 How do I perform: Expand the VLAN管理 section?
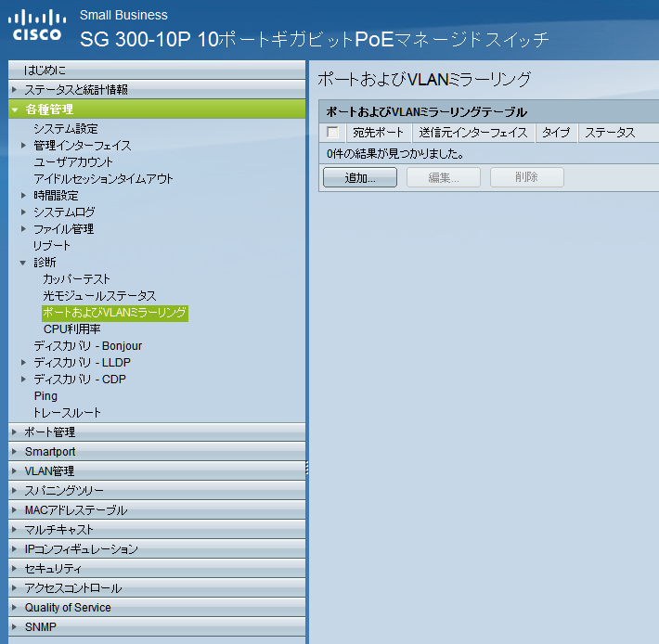click(157, 470)
